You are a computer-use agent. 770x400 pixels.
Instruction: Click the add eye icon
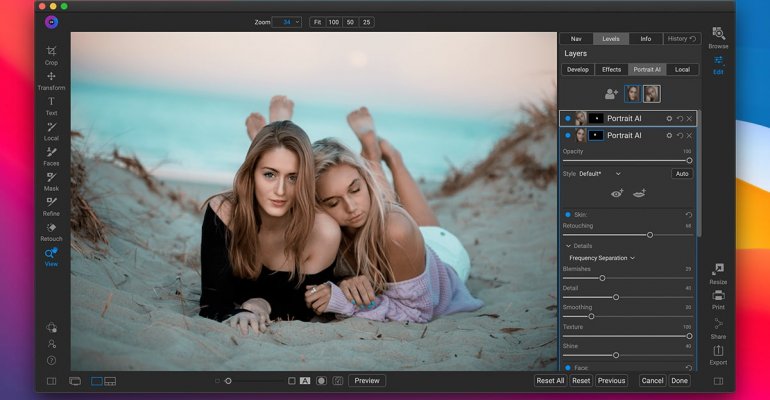(x=616, y=193)
